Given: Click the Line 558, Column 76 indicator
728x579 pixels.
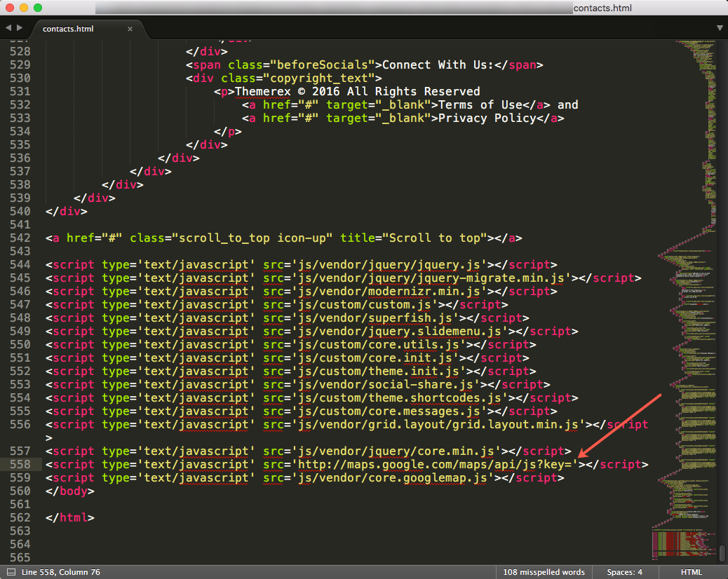Looking at the screenshot, I should pos(61,572).
